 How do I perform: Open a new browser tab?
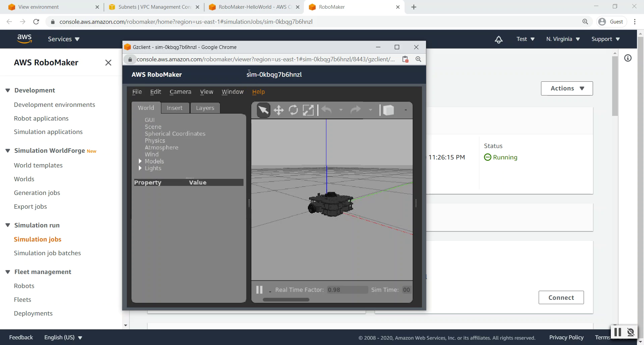(x=414, y=7)
